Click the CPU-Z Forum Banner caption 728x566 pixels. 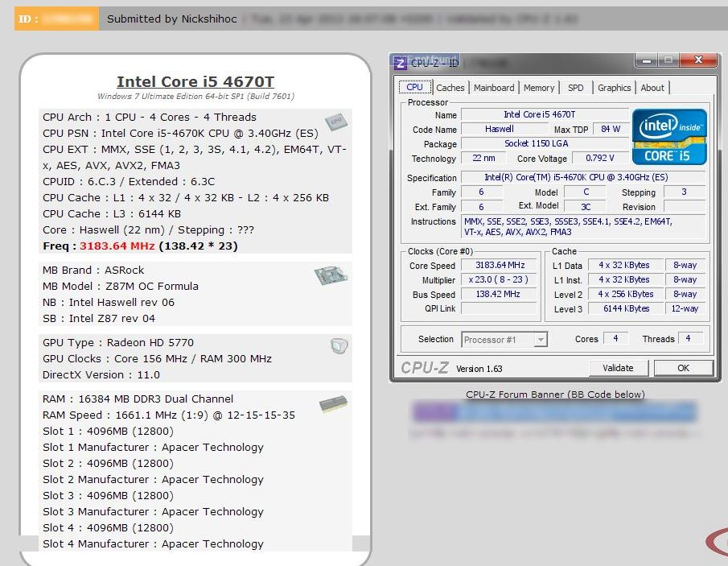tap(555, 395)
